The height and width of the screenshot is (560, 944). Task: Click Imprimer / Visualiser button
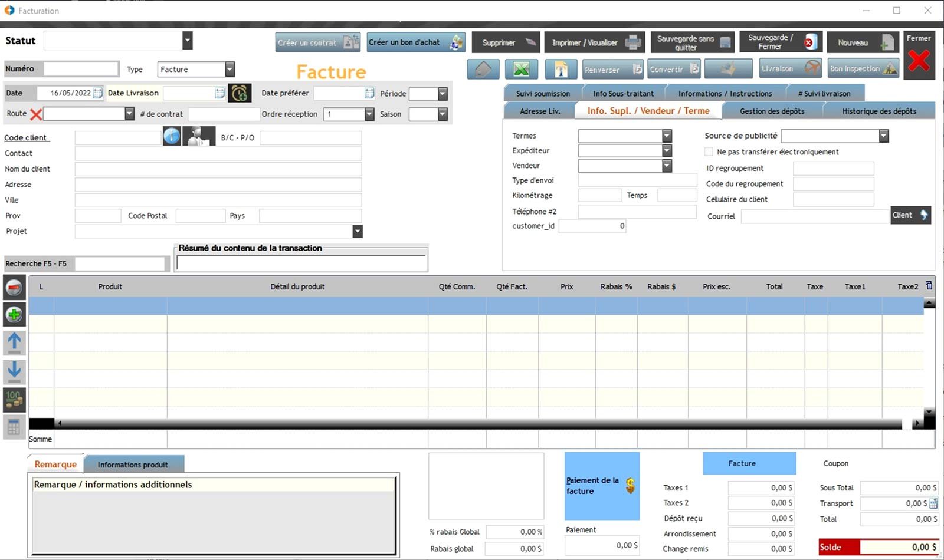coord(595,42)
